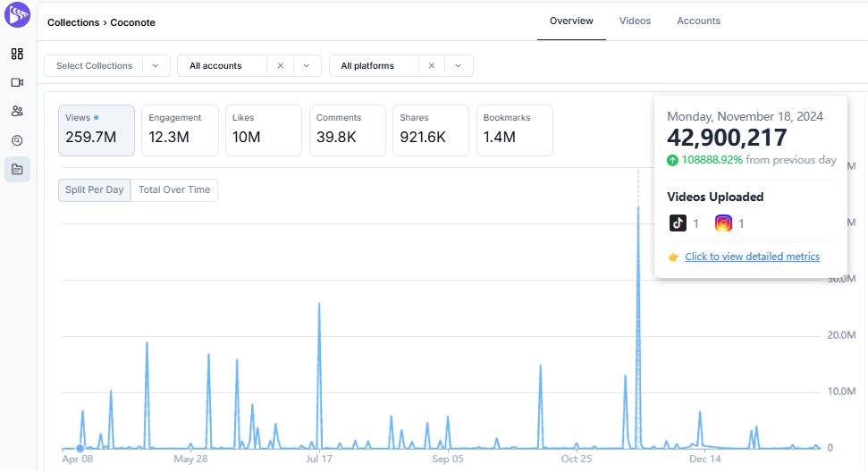Open the videos camera icon in sidebar
Screen dimensions: 868x471
point(17,82)
